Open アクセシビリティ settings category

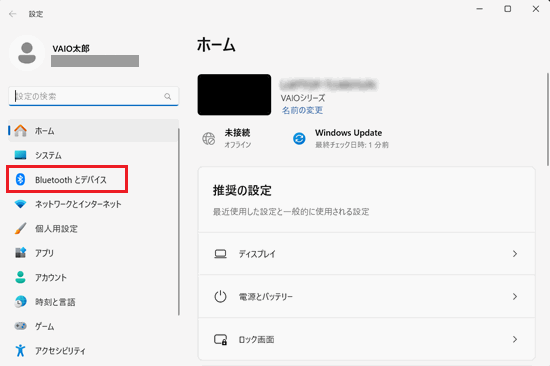click(93, 350)
